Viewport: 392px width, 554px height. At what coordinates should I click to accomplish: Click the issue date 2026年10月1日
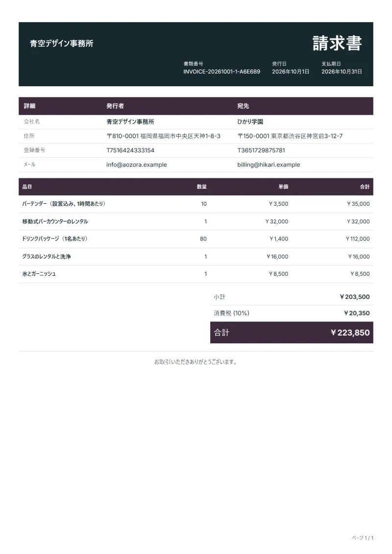point(291,72)
